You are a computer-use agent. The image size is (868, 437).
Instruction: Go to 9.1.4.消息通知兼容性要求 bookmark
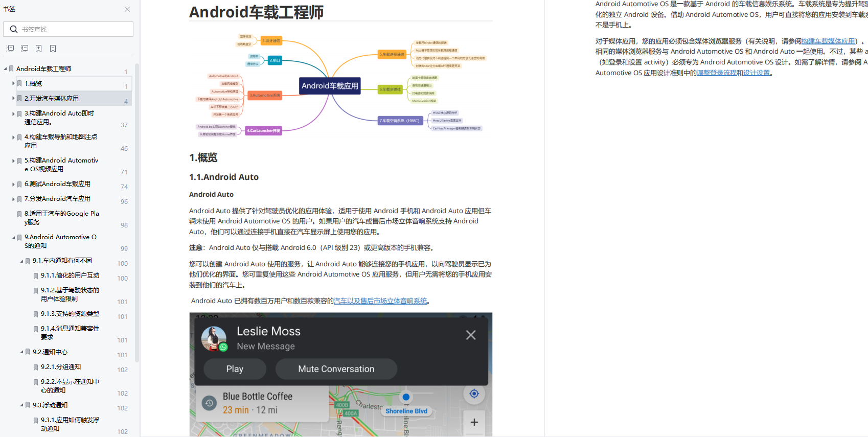click(70, 333)
